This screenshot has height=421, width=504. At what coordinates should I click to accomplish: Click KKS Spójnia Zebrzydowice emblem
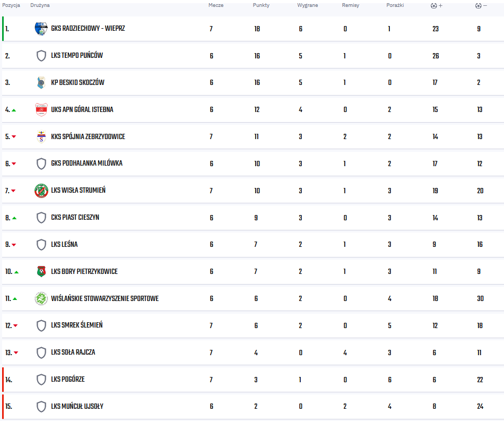(x=41, y=136)
